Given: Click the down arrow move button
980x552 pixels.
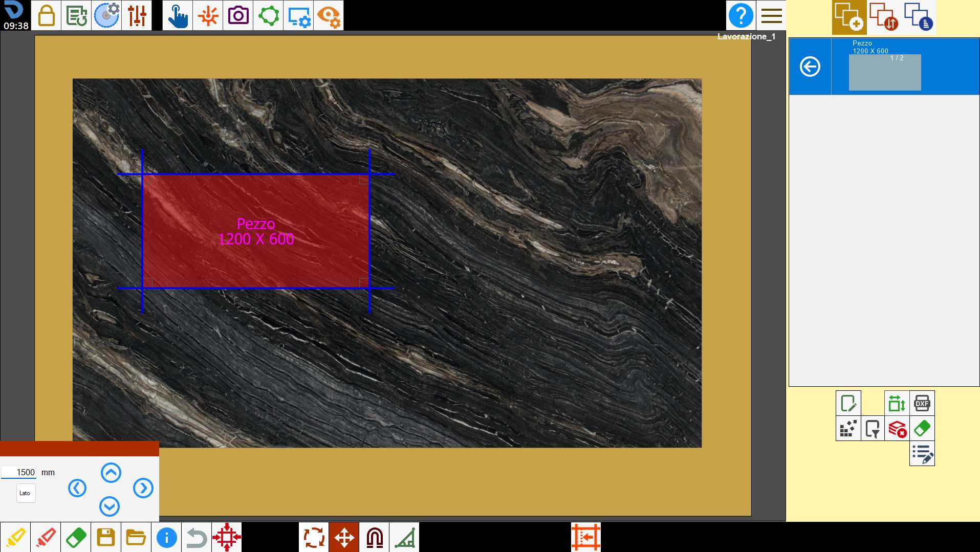Looking at the screenshot, I should coord(110,506).
